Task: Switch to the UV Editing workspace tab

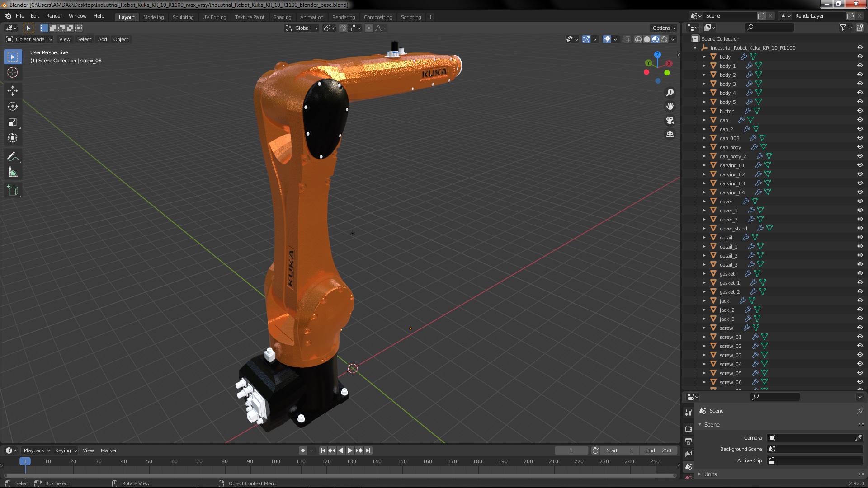Action: (214, 17)
